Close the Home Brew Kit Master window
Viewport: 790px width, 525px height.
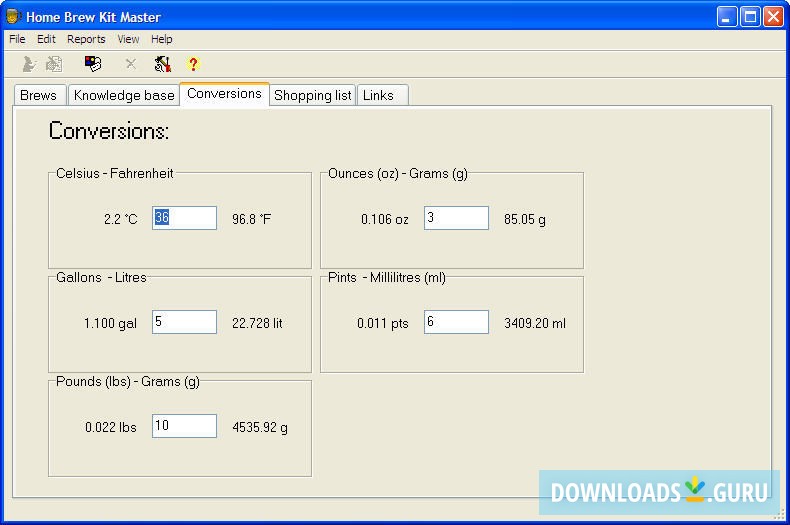tap(773, 17)
